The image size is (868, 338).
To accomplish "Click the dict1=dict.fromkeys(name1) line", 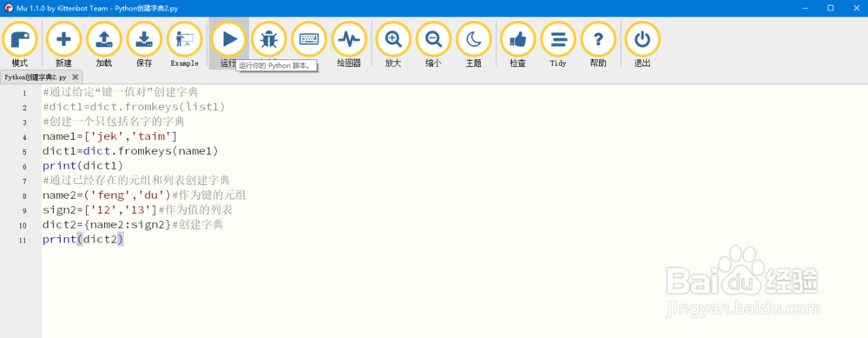I will (x=130, y=150).
